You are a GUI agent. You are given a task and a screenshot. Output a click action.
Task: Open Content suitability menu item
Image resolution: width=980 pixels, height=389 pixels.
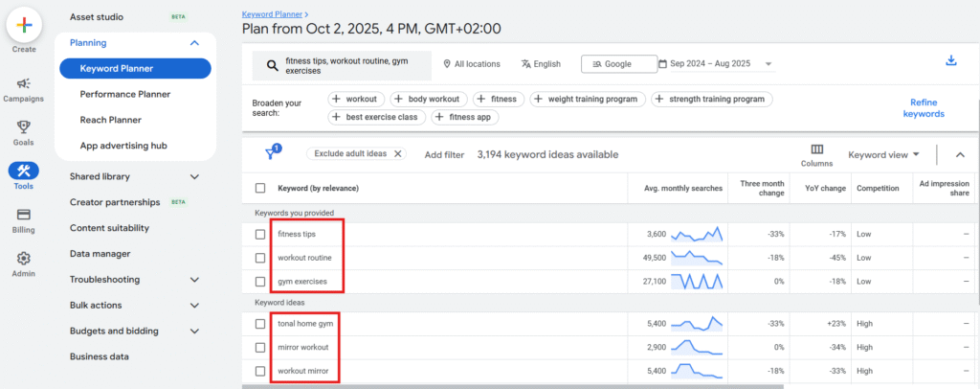point(109,228)
